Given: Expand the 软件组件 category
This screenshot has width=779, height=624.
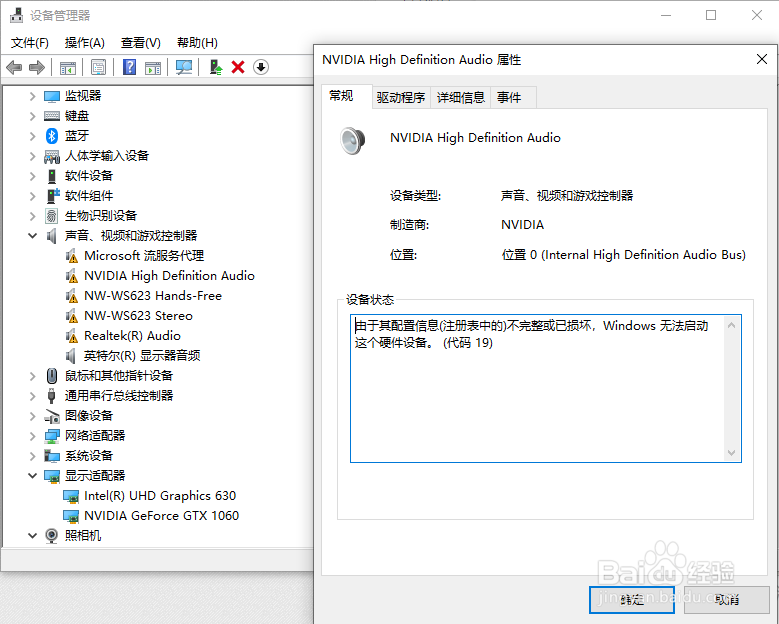Looking at the screenshot, I should pyautogui.click(x=32, y=196).
